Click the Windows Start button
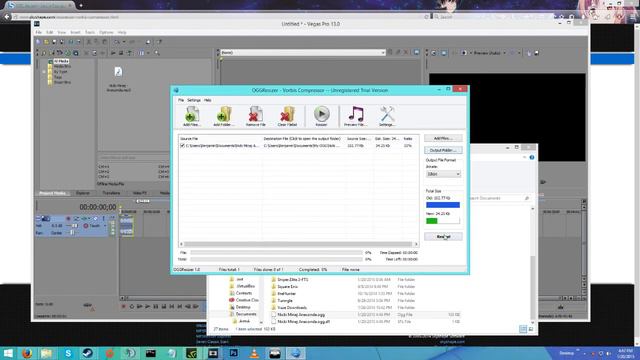Screen dimensions: 640x360 click(8, 353)
